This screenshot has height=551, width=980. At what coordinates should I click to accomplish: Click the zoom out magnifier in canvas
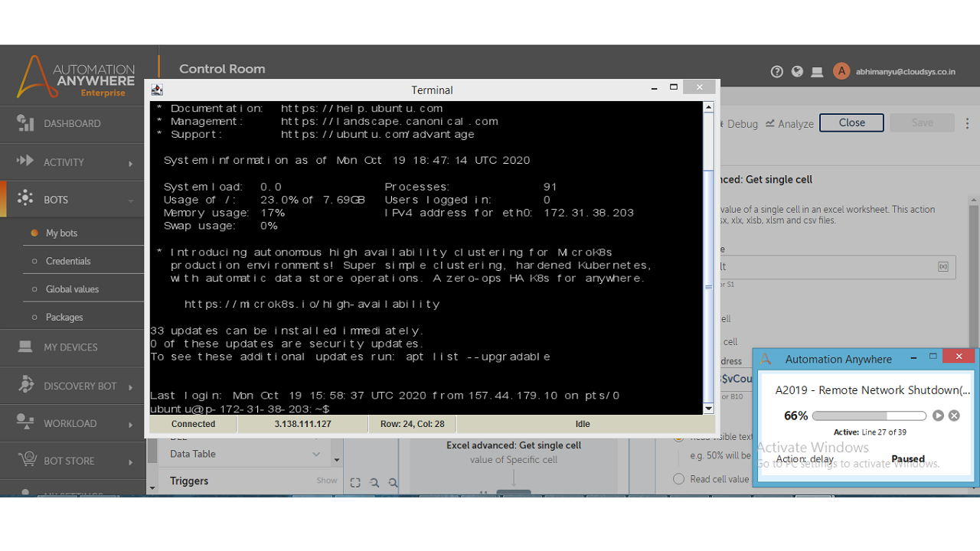pyautogui.click(x=374, y=482)
